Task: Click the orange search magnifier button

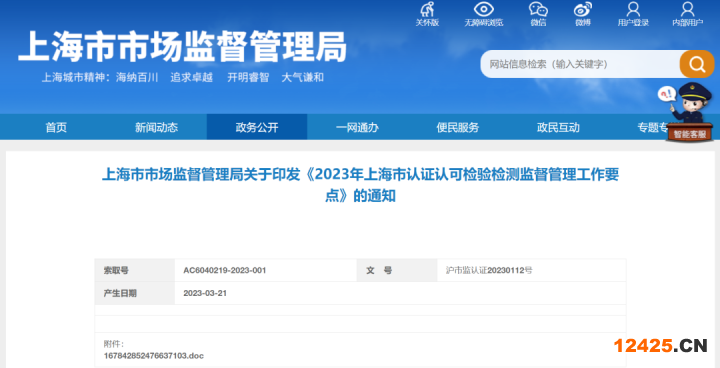Action: [697, 64]
